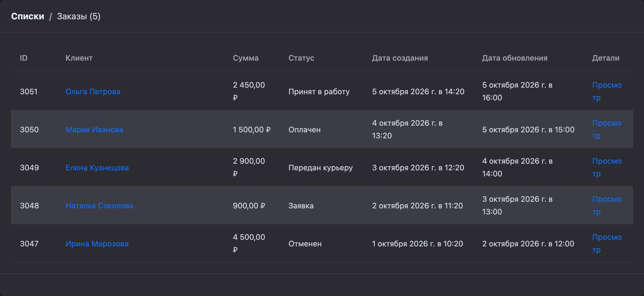Open client Наталья Соколова
This screenshot has height=296, width=644.
point(99,206)
